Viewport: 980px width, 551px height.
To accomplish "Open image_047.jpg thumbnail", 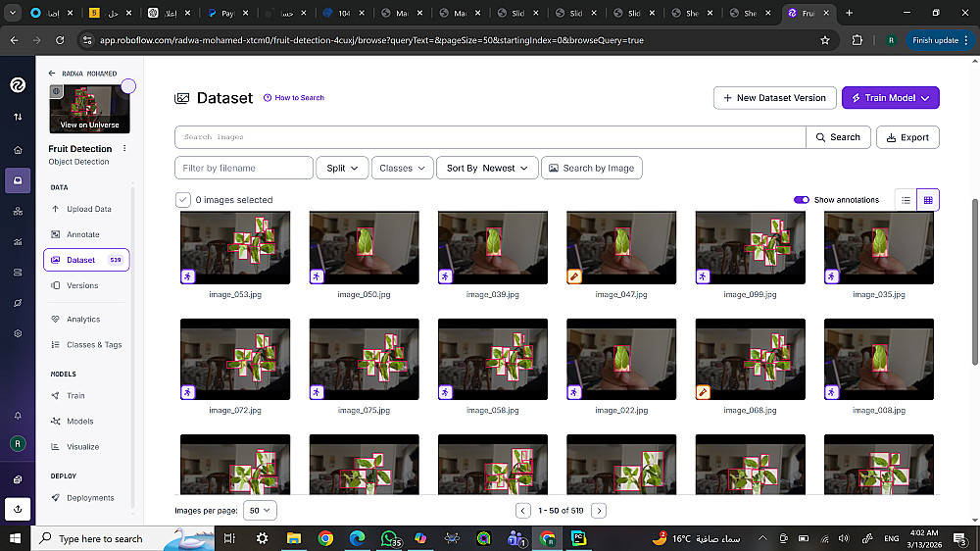I will tap(621, 248).
